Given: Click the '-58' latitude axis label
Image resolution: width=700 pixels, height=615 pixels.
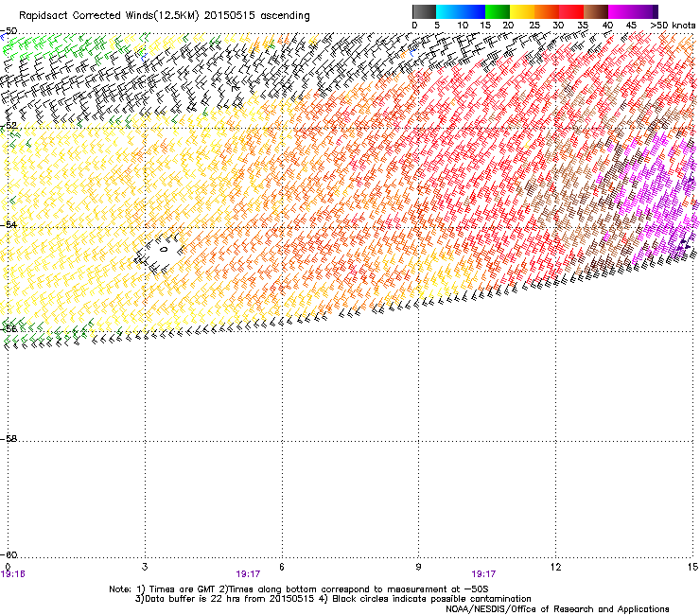Looking at the screenshot, I should point(9,439).
